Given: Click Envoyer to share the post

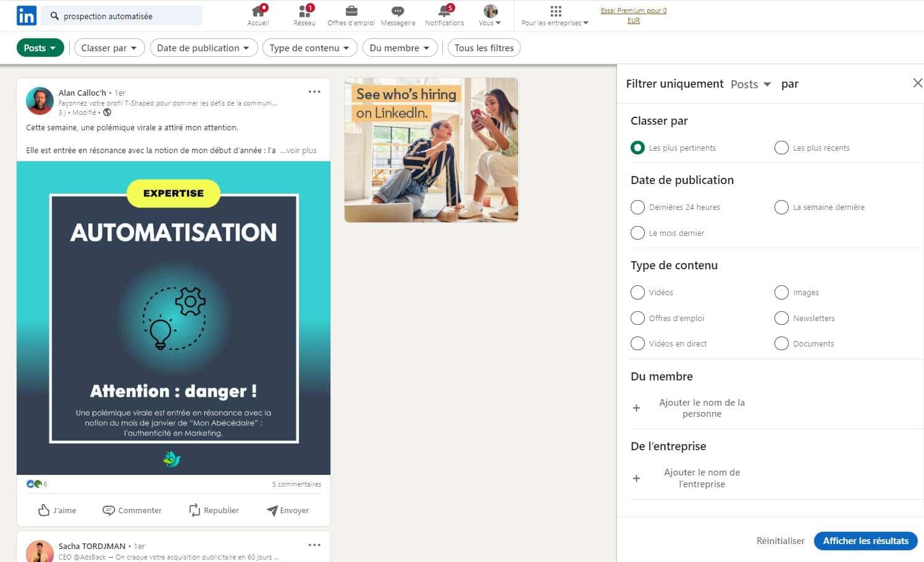Looking at the screenshot, I should [x=288, y=510].
